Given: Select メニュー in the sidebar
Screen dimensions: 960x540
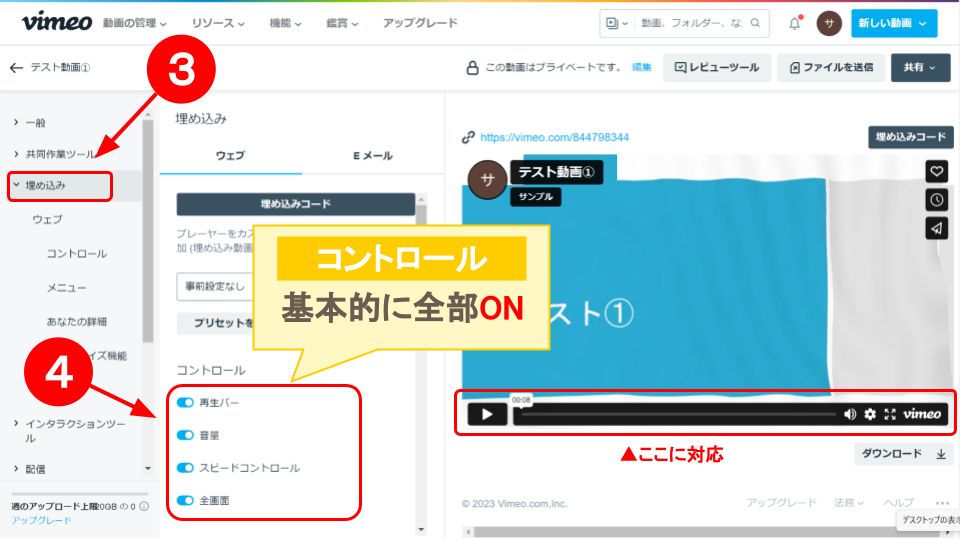Looking at the screenshot, I should pyautogui.click(x=67, y=288).
